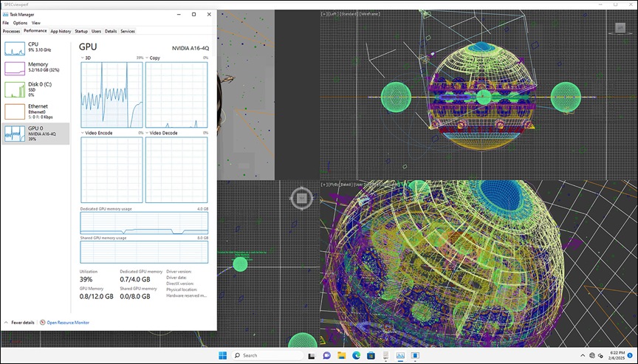638x364 pixels.
Task: Click the [Wireframe] viewport shading label
Action: (369, 14)
